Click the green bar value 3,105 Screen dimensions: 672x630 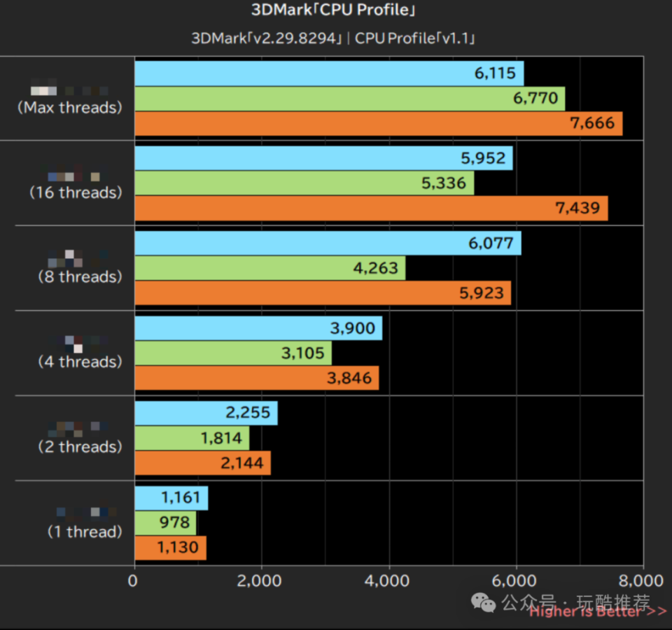click(303, 353)
